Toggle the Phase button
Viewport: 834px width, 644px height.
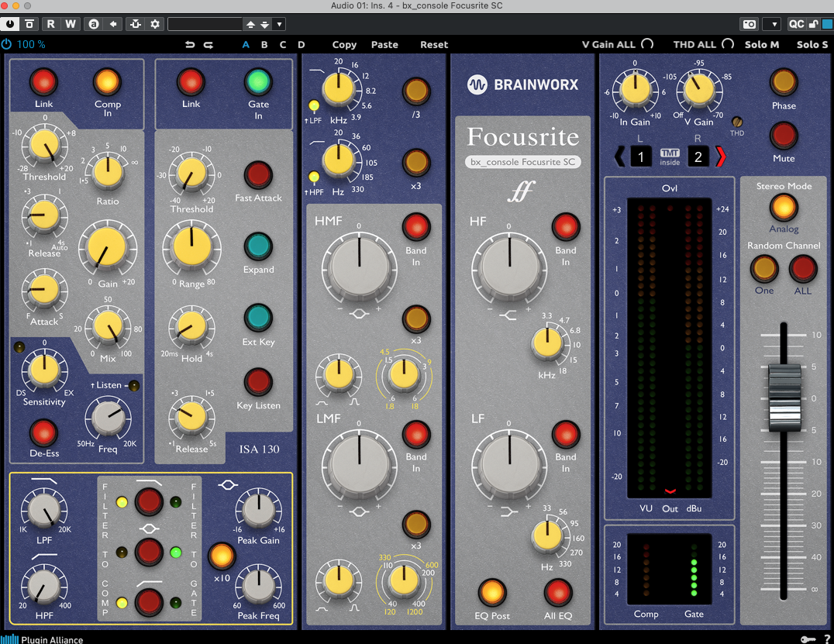pyautogui.click(x=784, y=82)
